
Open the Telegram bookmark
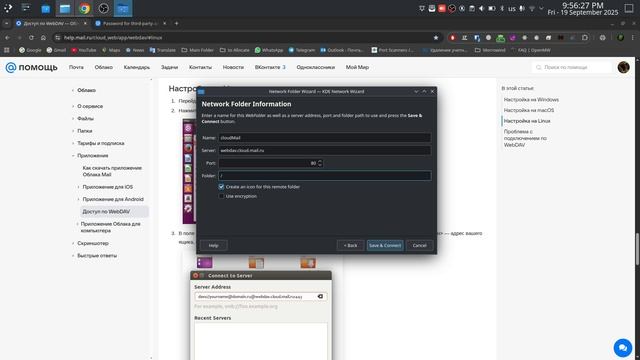[302, 50]
